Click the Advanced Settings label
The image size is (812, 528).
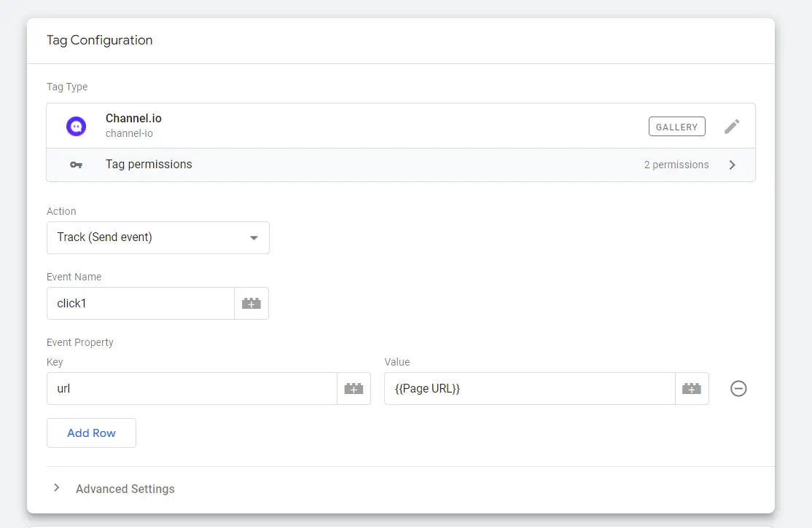[125, 489]
